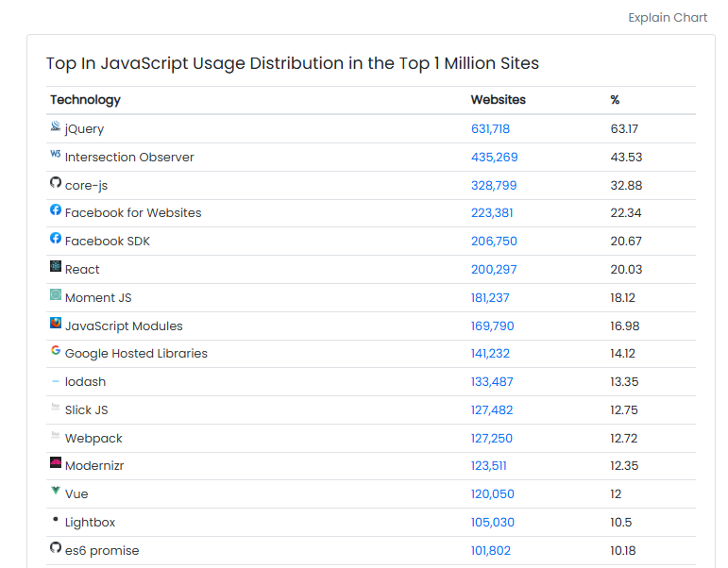Open Lightbox website count 105,030
The width and height of the screenshot is (728, 568).
(x=493, y=522)
